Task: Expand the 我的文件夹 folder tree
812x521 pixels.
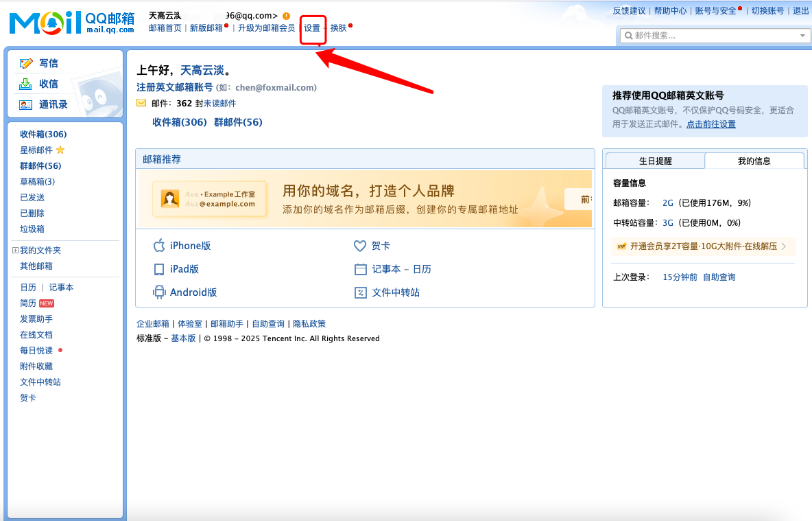Action: tap(15, 251)
